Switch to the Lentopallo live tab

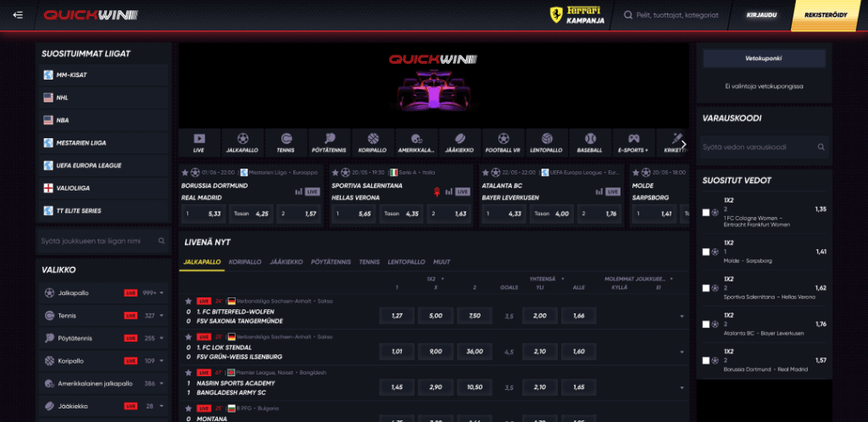(x=406, y=262)
